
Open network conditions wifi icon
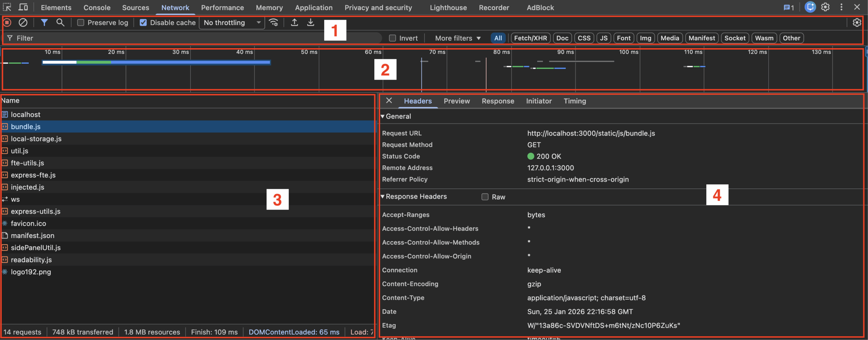click(274, 23)
